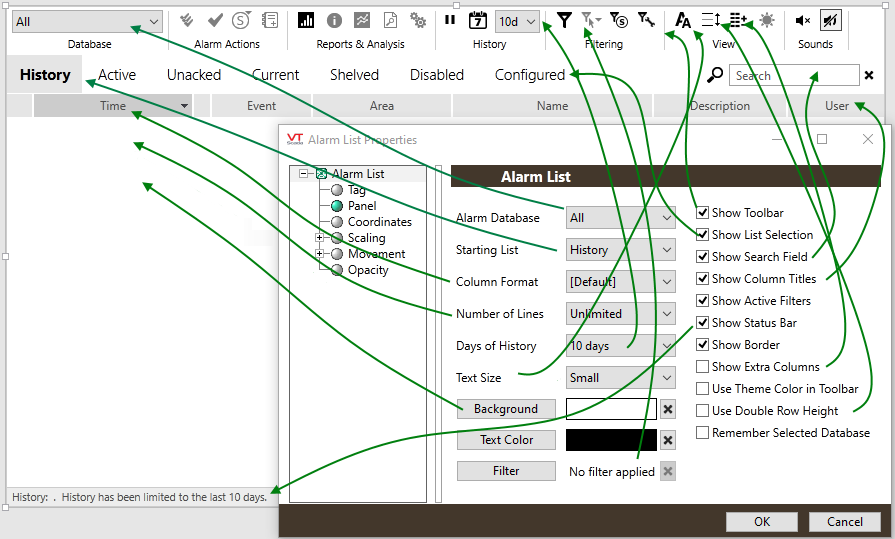Click the OK button

762,522
